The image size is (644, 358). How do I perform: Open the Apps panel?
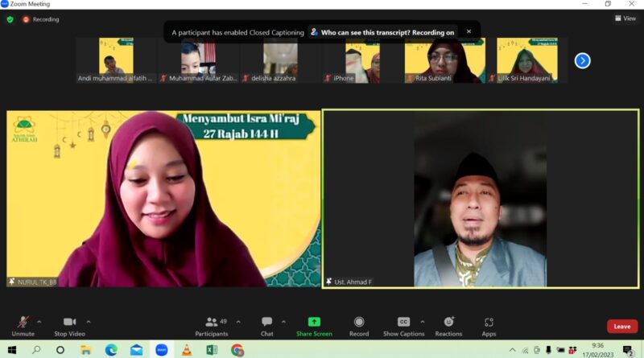click(x=489, y=323)
